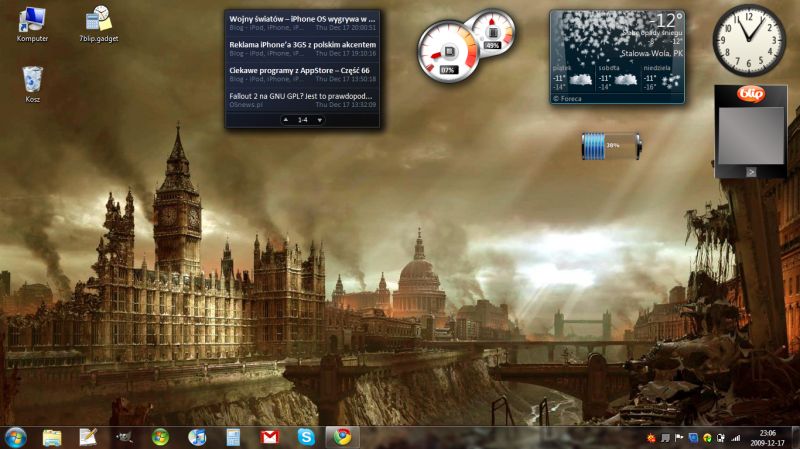Launch Windows Media Center green orb
This screenshot has width=800, height=449.
click(x=160, y=437)
